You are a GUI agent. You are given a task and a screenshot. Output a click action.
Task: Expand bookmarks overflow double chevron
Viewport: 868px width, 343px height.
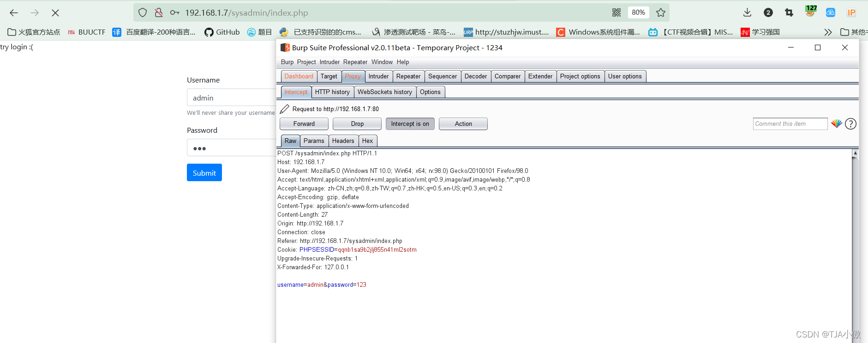pyautogui.click(x=828, y=32)
